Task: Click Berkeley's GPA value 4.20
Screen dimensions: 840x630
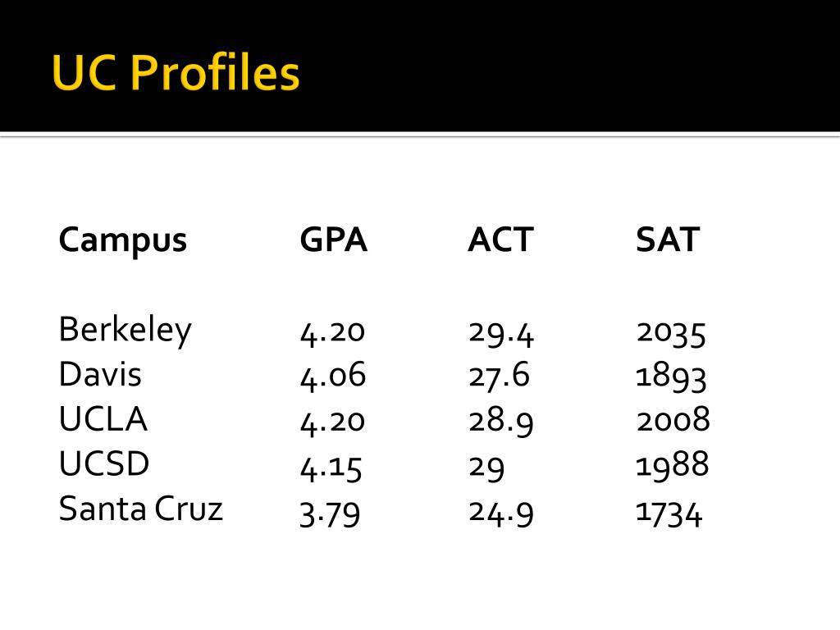Action: (332, 333)
